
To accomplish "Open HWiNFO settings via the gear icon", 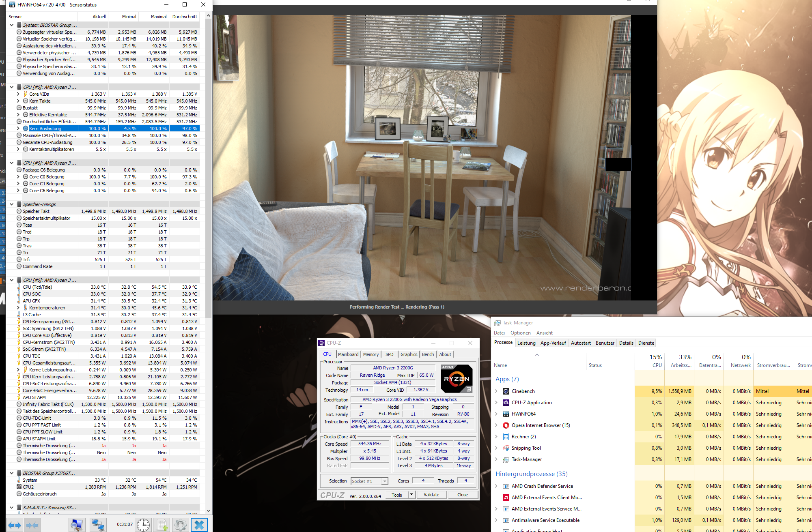I will [x=180, y=525].
